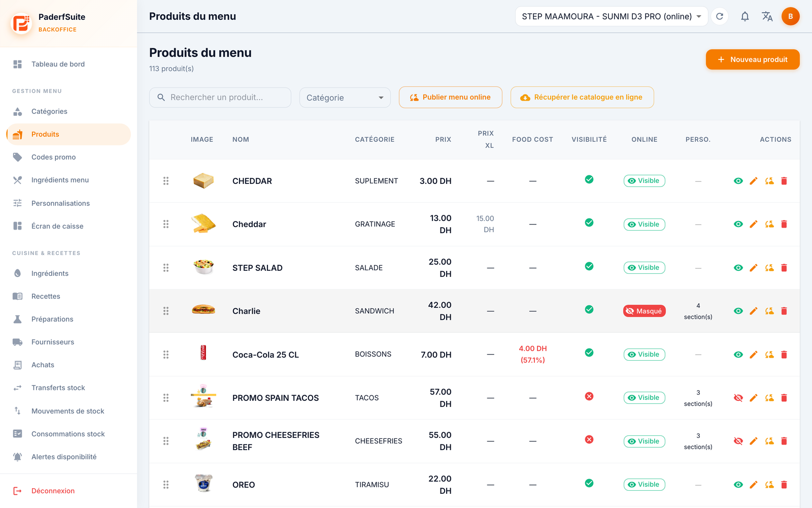The width and height of the screenshot is (812, 508).
Task: Delete PROMO SPAIN TACOS product
Action: tap(784, 398)
